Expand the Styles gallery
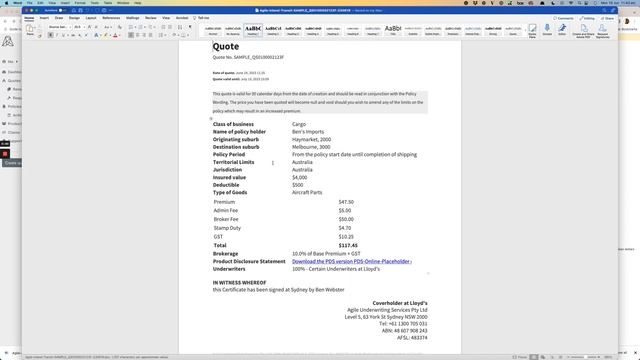The image size is (640, 360). tap(525, 31)
